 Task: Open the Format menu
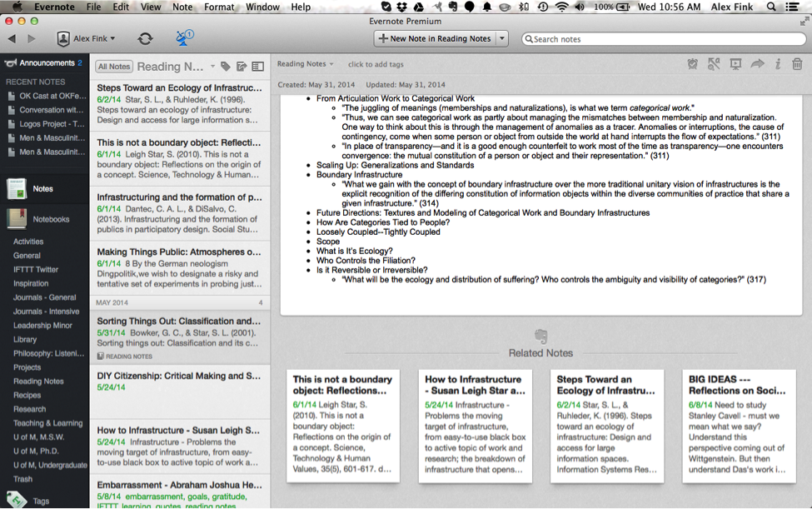point(219,7)
